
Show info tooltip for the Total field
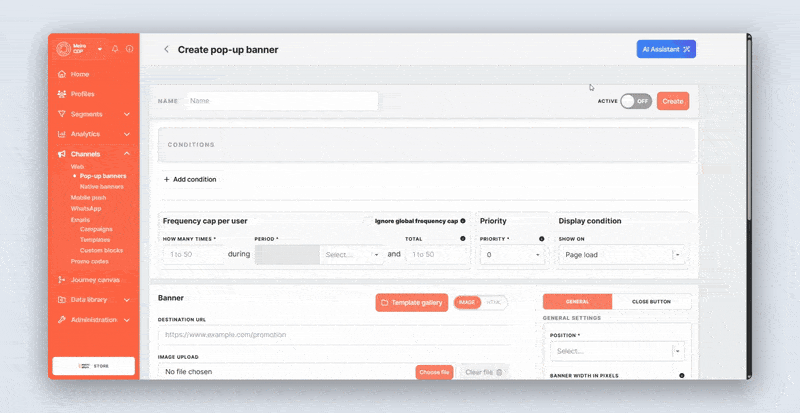pos(463,238)
